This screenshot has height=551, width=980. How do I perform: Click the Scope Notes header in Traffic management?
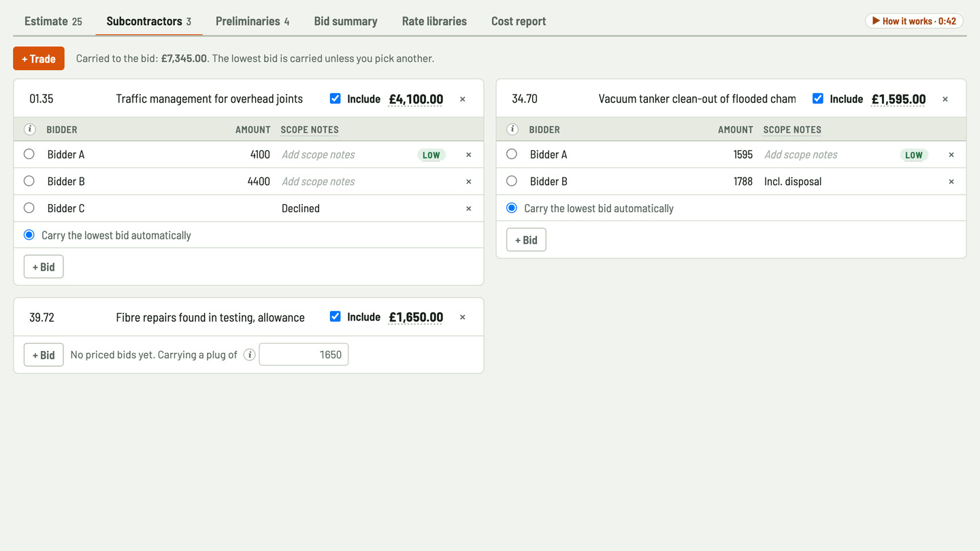point(310,129)
